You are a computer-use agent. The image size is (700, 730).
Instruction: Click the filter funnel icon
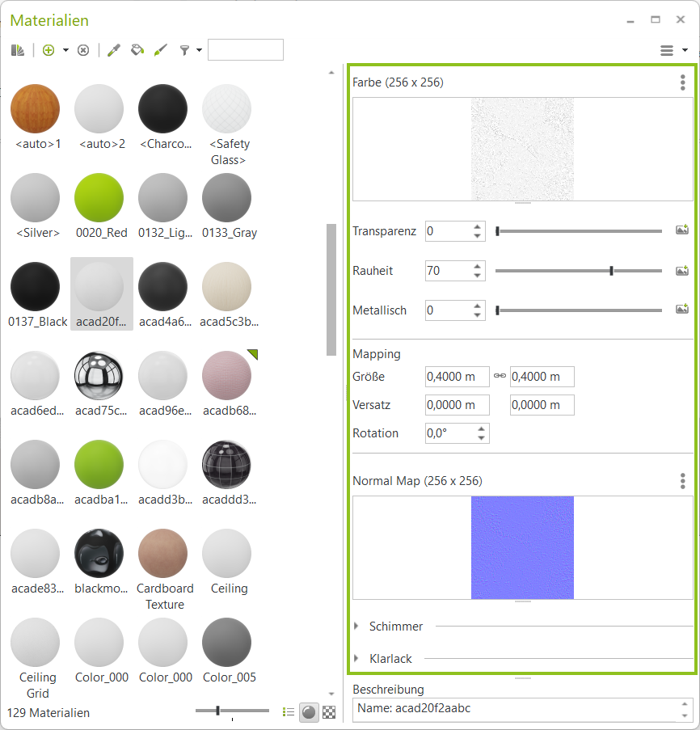pos(184,50)
